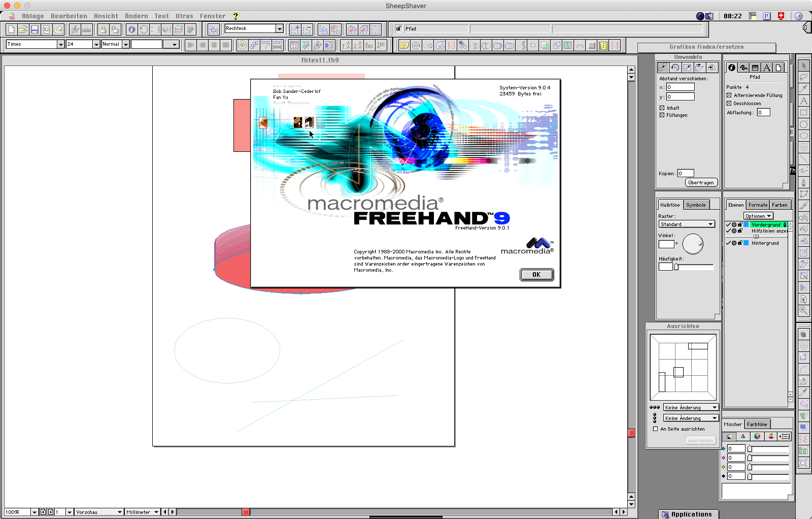
Task: Open the Raster Standard dropdown
Action: 687,224
